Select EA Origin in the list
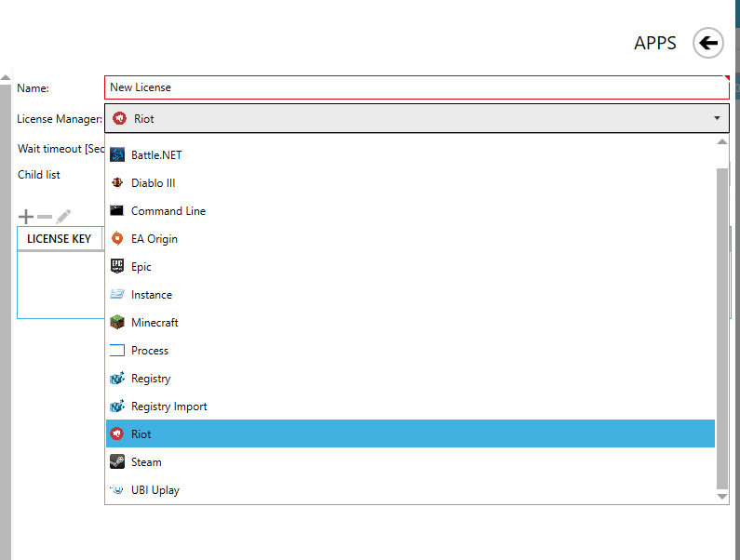 click(x=410, y=238)
